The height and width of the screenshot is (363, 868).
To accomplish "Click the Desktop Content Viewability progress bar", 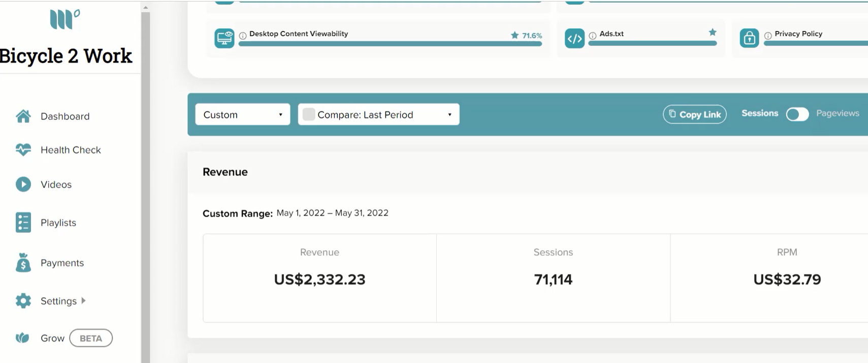I will coord(390,44).
